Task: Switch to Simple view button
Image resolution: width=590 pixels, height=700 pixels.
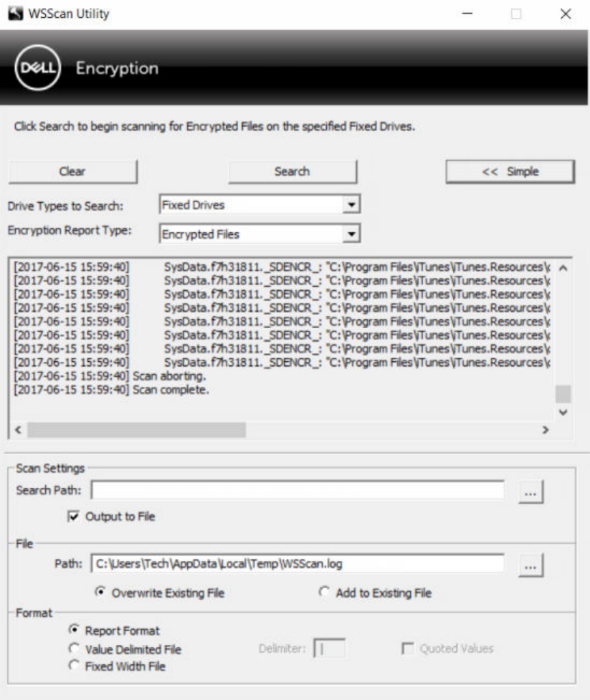Action: tap(510, 171)
